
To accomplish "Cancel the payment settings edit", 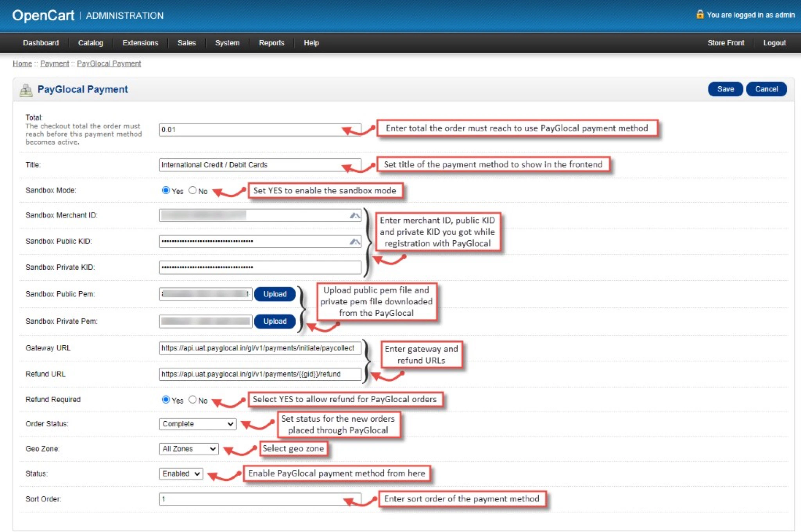I will tap(766, 89).
